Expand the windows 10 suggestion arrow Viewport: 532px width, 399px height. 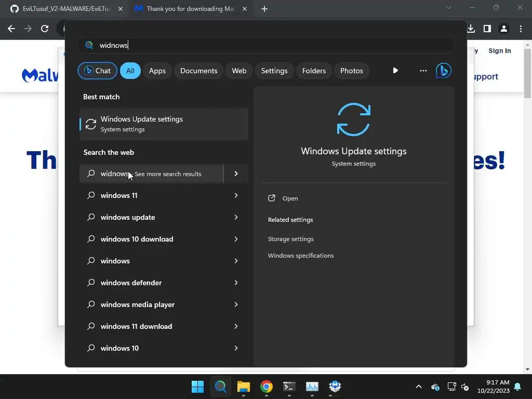(x=236, y=348)
